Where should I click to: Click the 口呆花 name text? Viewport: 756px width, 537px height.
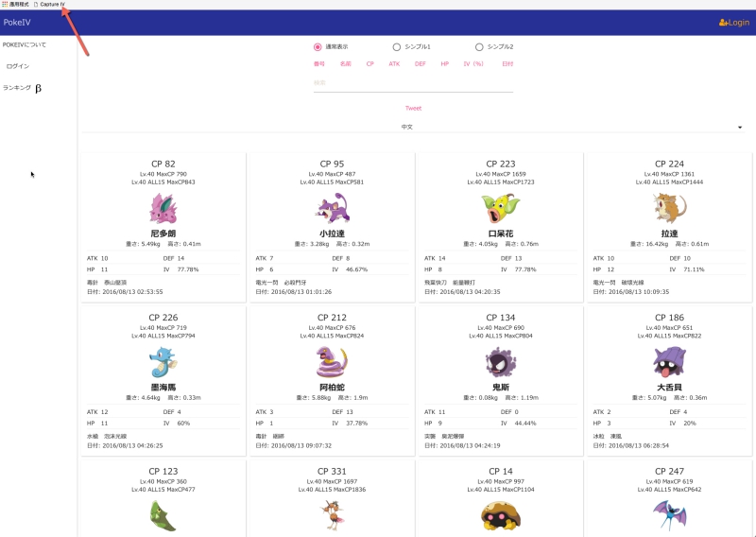[x=501, y=234]
